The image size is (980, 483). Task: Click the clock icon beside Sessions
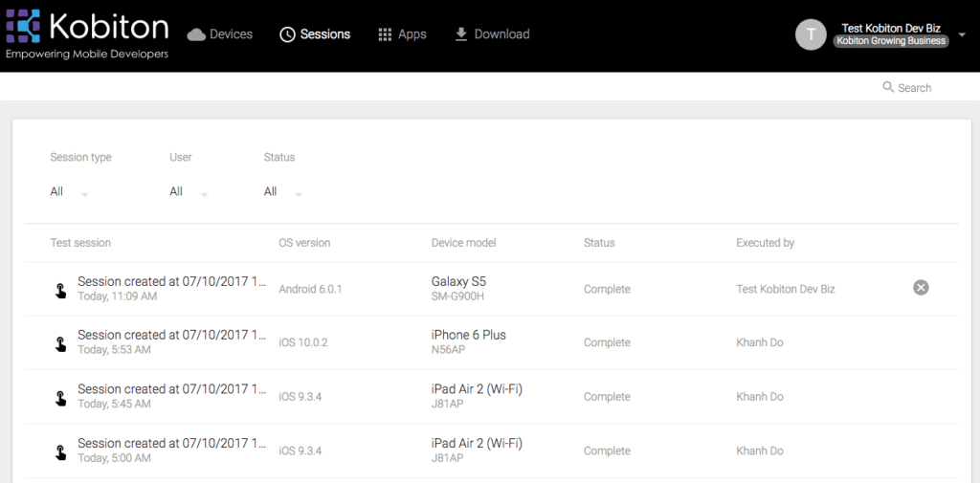click(x=287, y=34)
